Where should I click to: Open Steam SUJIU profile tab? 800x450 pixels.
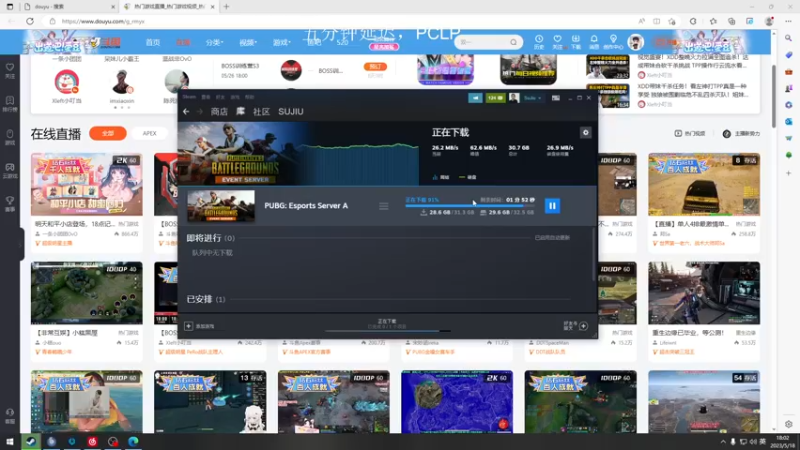click(291, 112)
